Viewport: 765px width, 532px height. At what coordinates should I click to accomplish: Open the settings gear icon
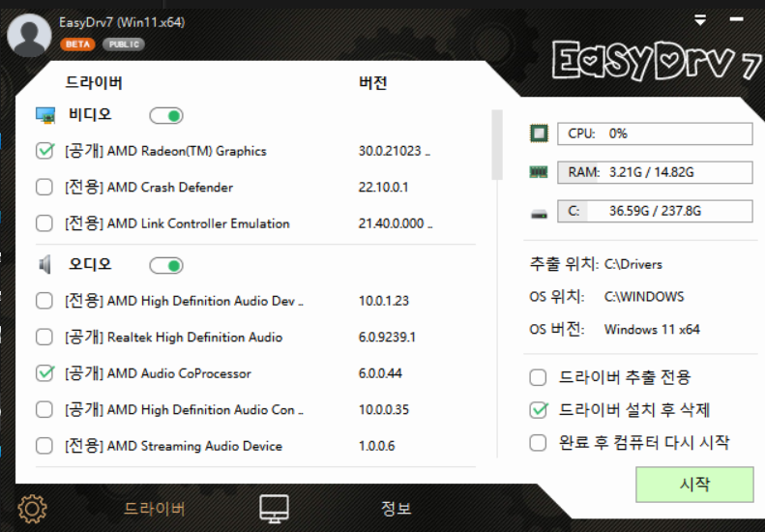click(32, 509)
